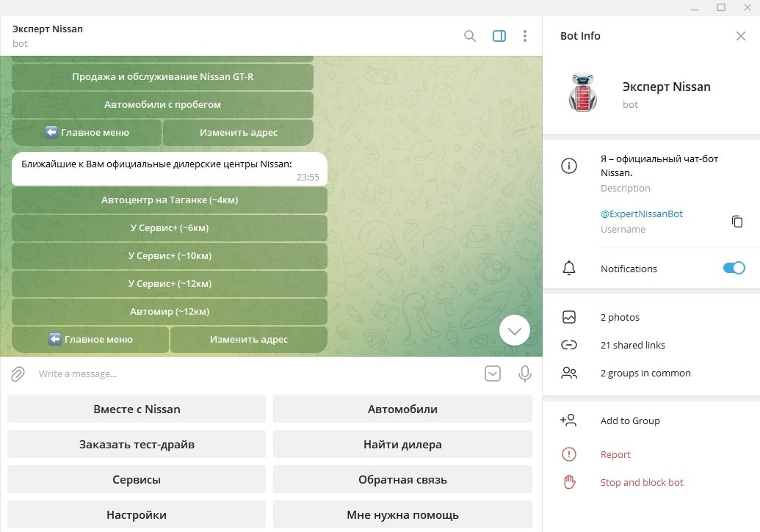Choose Автоцентр на Таганке (~4км)
The height and width of the screenshot is (532, 760).
(170, 200)
